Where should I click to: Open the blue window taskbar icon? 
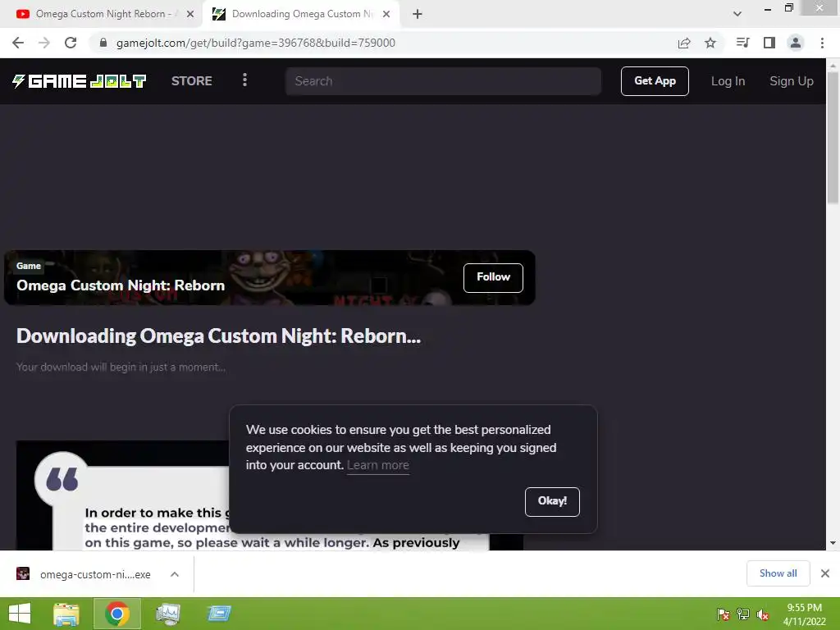pyautogui.click(x=219, y=614)
